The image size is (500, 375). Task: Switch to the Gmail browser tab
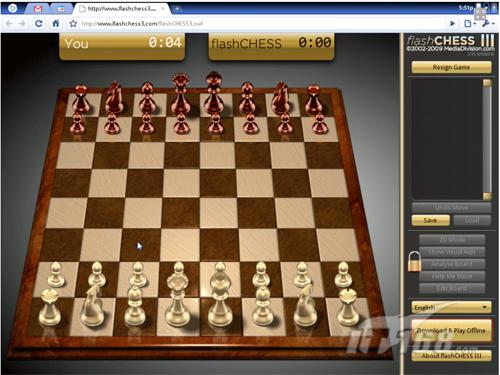[x=38, y=9]
